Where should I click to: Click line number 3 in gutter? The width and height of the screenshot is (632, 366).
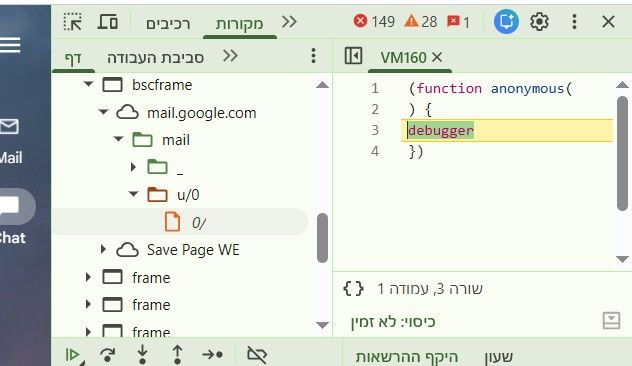click(375, 130)
